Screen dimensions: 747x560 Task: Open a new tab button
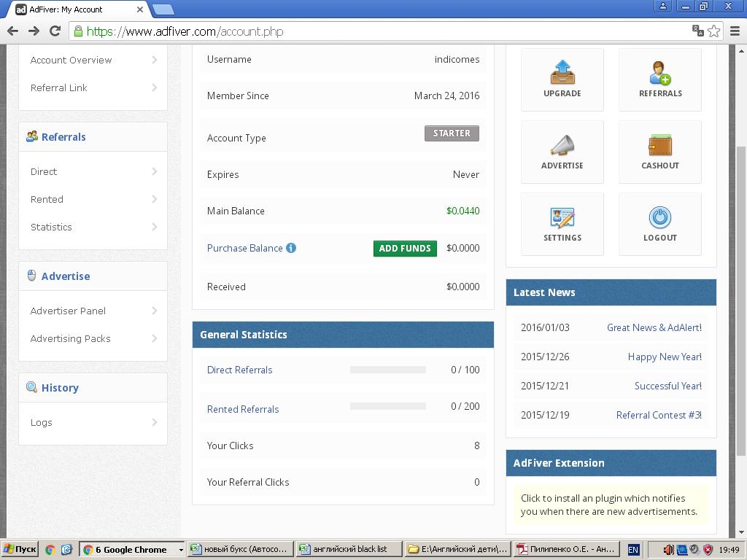pyautogui.click(x=163, y=9)
